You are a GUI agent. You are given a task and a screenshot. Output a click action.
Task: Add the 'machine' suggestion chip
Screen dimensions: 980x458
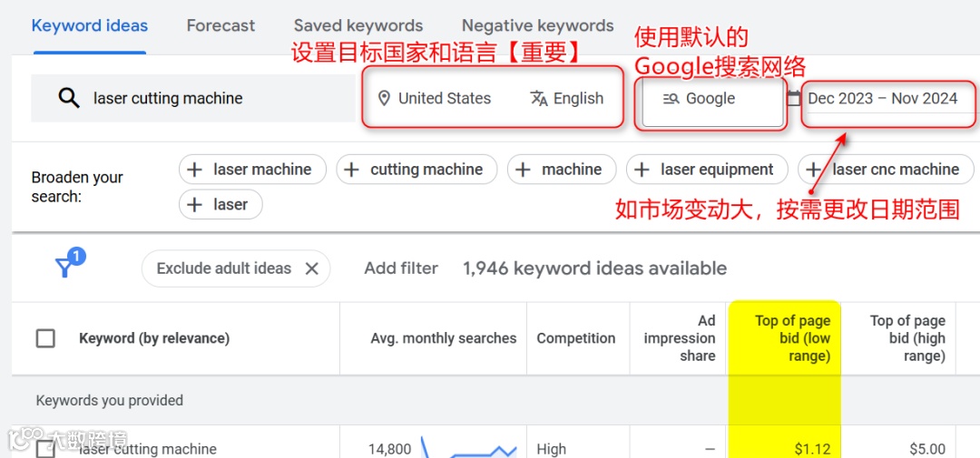coord(562,170)
